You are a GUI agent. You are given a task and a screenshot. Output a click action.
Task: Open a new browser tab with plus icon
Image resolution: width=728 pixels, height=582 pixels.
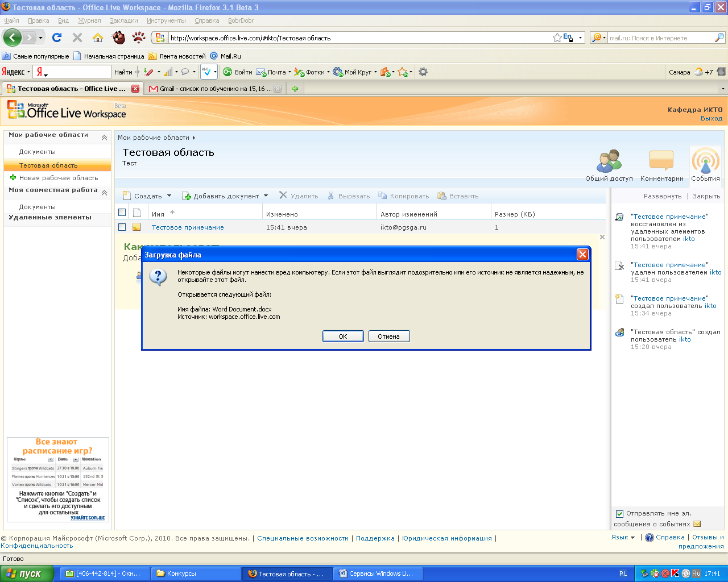295,89
